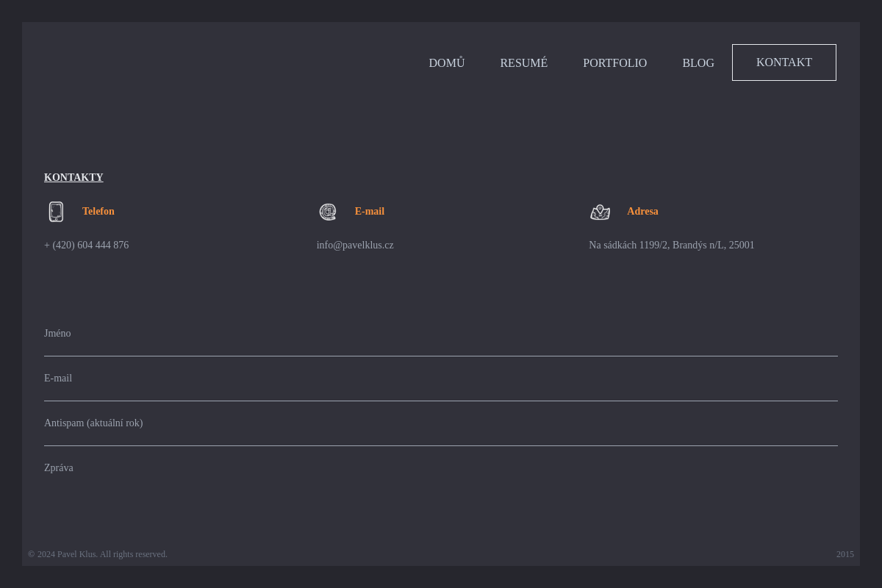882x588 pixels.
Task: Click the orange E-mail heading beside the at-sign icon
Action: pyautogui.click(x=369, y=211)
